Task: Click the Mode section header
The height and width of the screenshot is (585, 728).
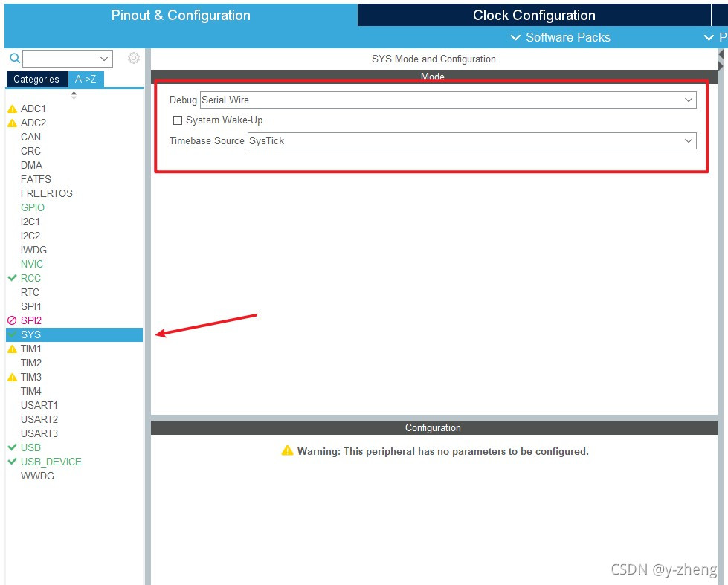Action: pos(434,75)
